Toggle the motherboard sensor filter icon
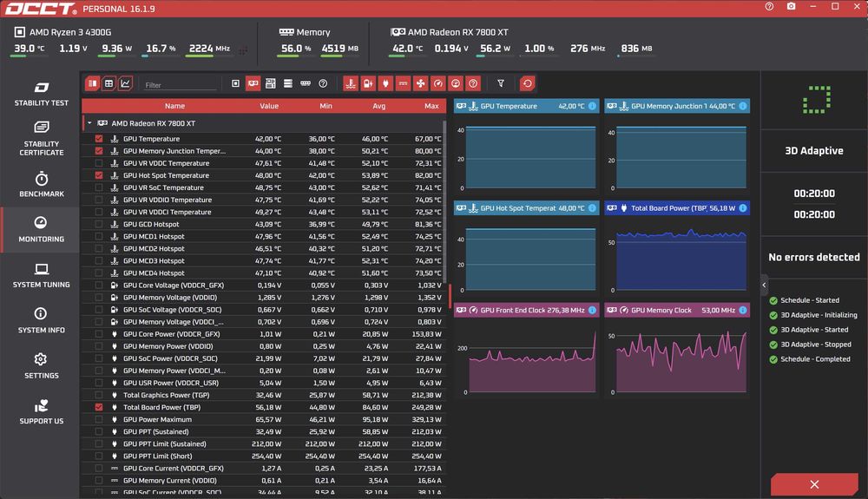The height and width of the screenshot is (499, 868). point(270,83)
